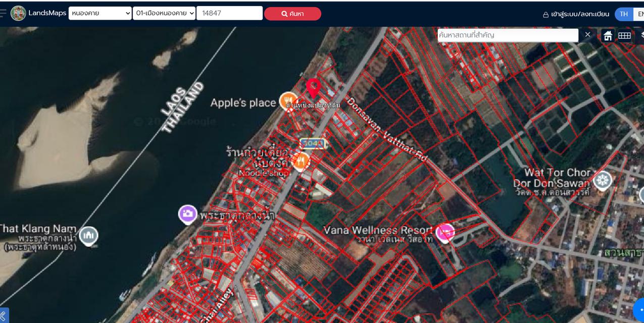Click the Donsavan-Vatthat Rd road label
The image size is (644, 323).
click(386, 129)
